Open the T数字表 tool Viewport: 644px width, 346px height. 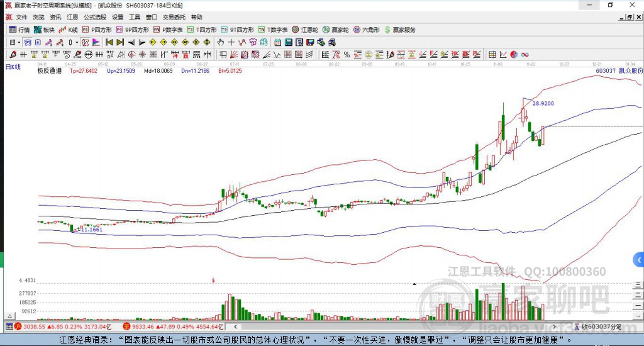click(273, 30)
